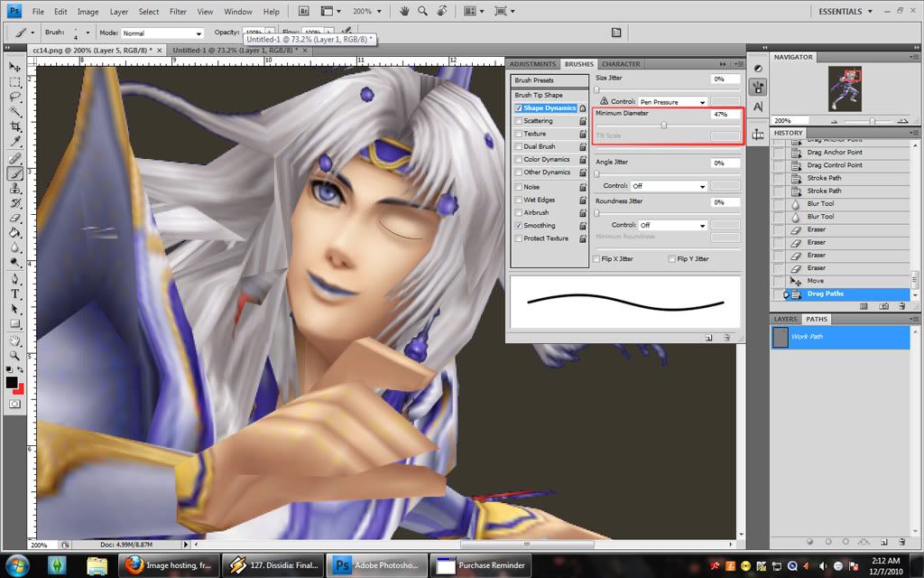
Task: Click the Firefox icon in the taskbar
Action: [134, 565]
